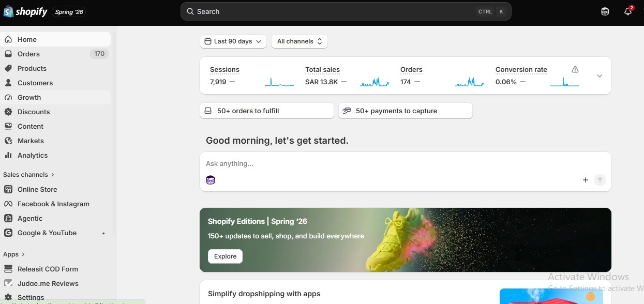Click the Facebook & Instagram Meta icon

8,204
